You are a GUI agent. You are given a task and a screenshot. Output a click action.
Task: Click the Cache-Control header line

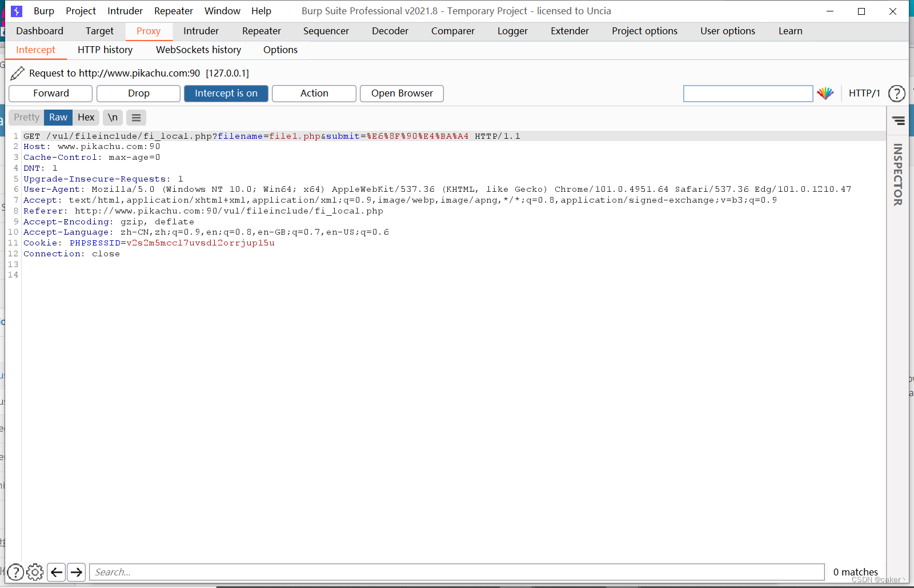point(92,158)
